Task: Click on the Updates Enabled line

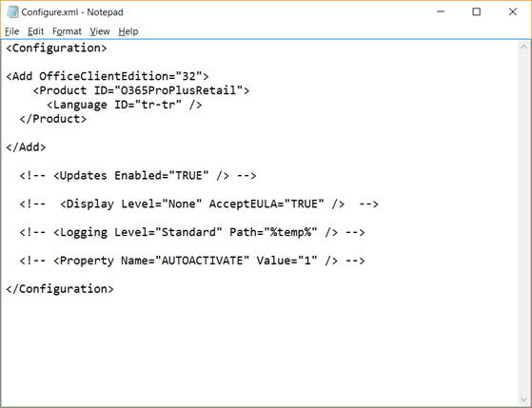Action: [138, 175]
